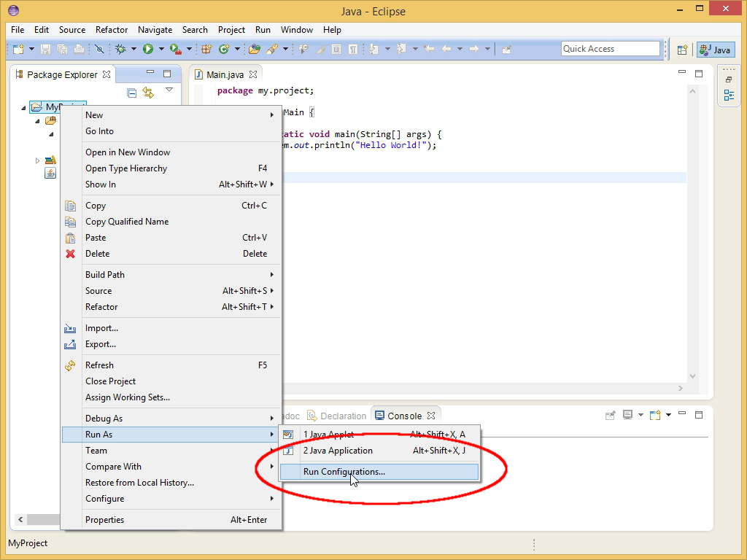The height and width of the screenshot is (560, 747).
Task: Click the New file wizard toolbar icon
Action: point(18,49)
